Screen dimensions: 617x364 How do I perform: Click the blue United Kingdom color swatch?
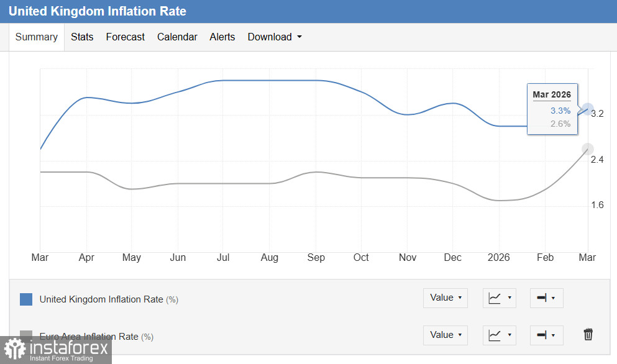pos(26,299)
